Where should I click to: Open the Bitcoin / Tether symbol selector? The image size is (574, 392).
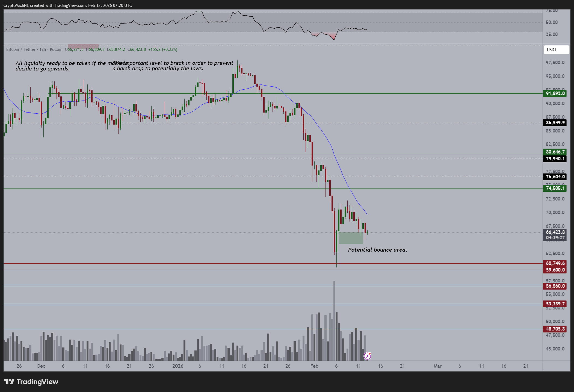coord(20,49)
